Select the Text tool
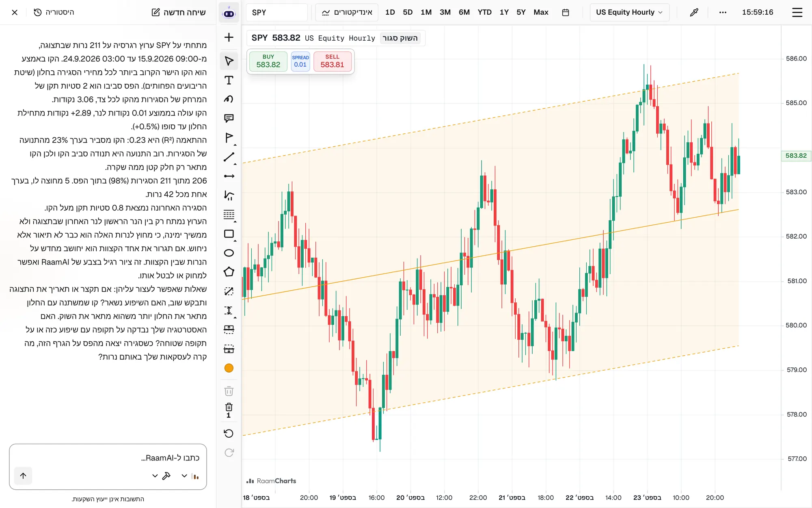The height and width of the screenshot is (508, 812). coord(229,80)
